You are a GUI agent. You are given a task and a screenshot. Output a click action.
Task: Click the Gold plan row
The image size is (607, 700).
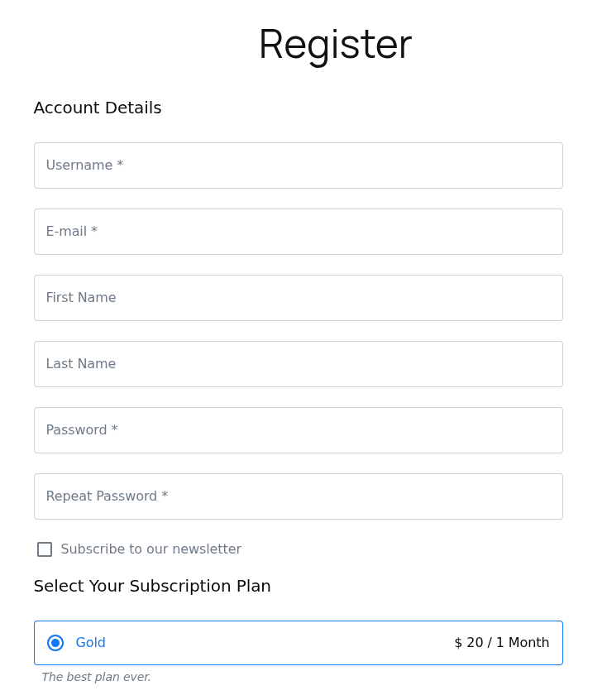tap(298, 643)
